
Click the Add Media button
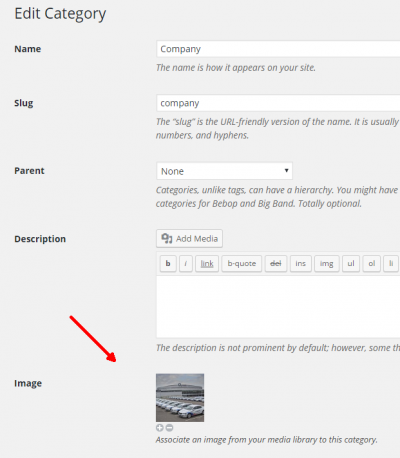189,238
